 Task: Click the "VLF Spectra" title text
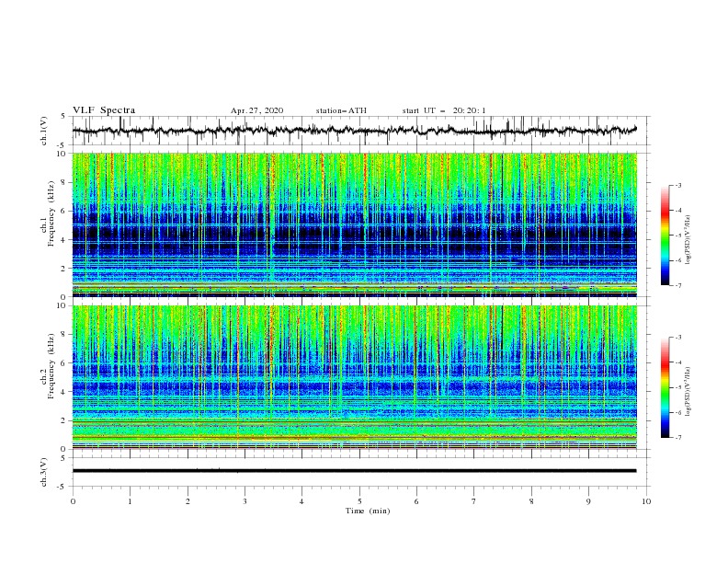(x=104, y=110)
